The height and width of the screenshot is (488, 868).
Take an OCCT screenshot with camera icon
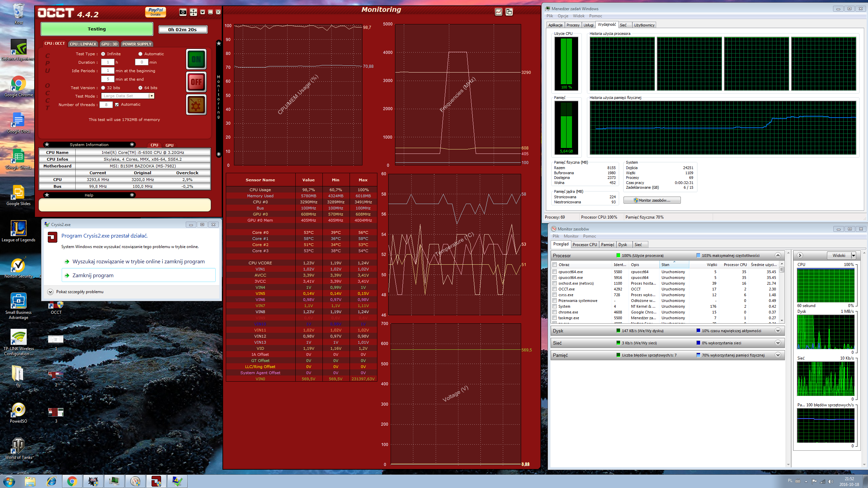click(x=183, y=13)
